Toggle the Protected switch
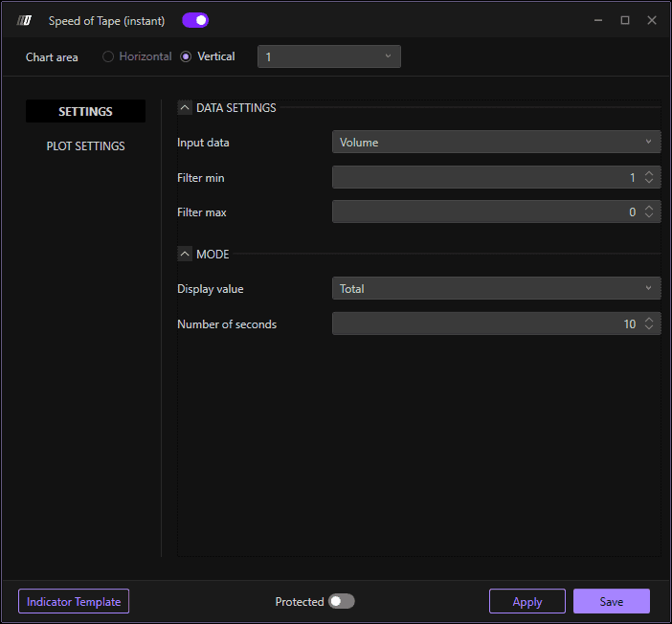Viewport: 672px width, 624px height. [341, 601]
